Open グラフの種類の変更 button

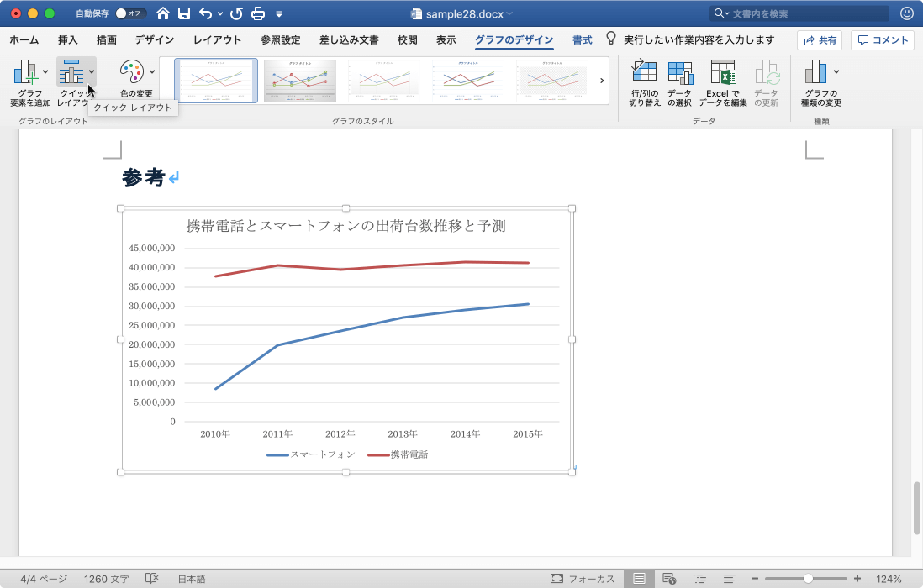pyautogui.click(x=821, y=83)
